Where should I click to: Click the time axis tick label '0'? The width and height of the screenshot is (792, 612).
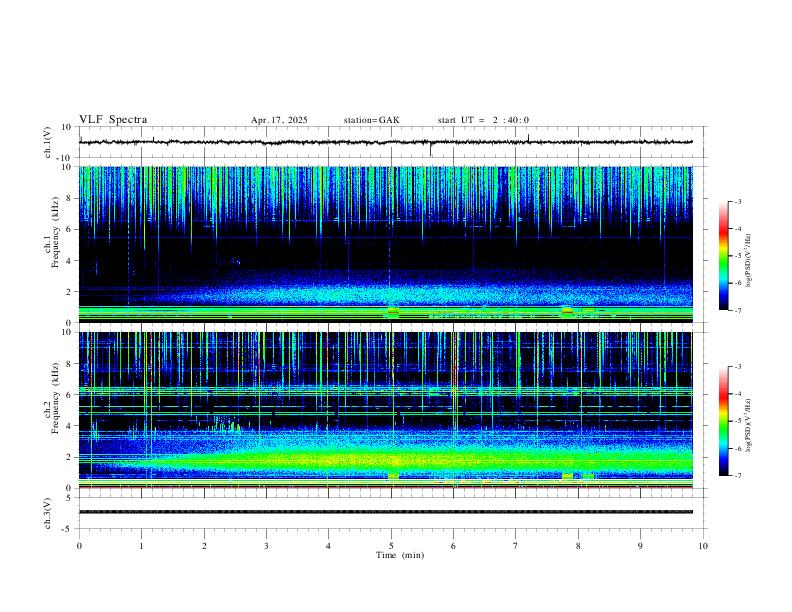coord(79,546)
